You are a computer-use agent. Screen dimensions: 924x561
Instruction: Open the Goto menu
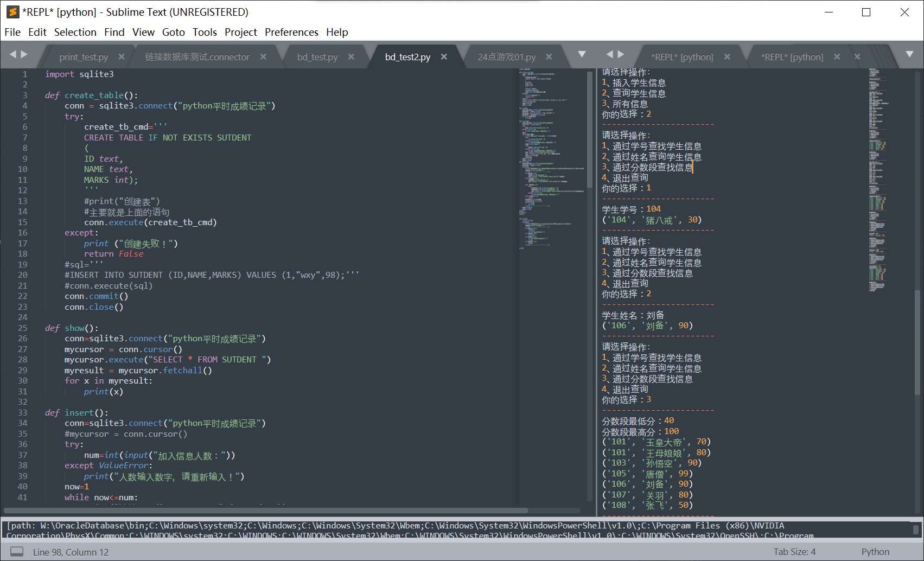(x=173, y=32)
